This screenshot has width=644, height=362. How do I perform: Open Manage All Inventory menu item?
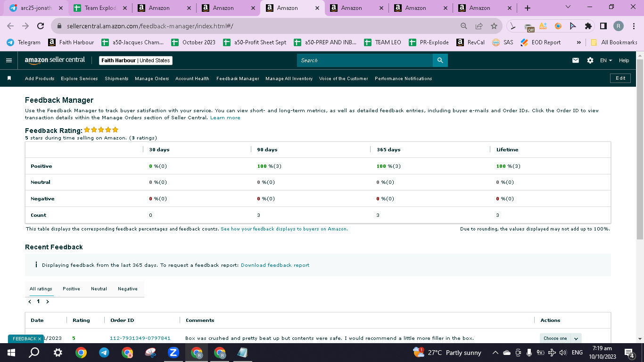289,78
